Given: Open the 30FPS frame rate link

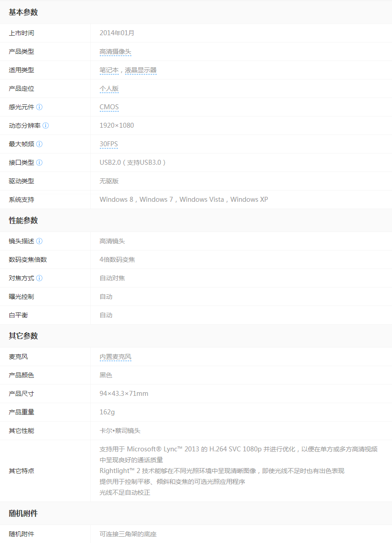Looking at the screenshot, I should [108, 144].
